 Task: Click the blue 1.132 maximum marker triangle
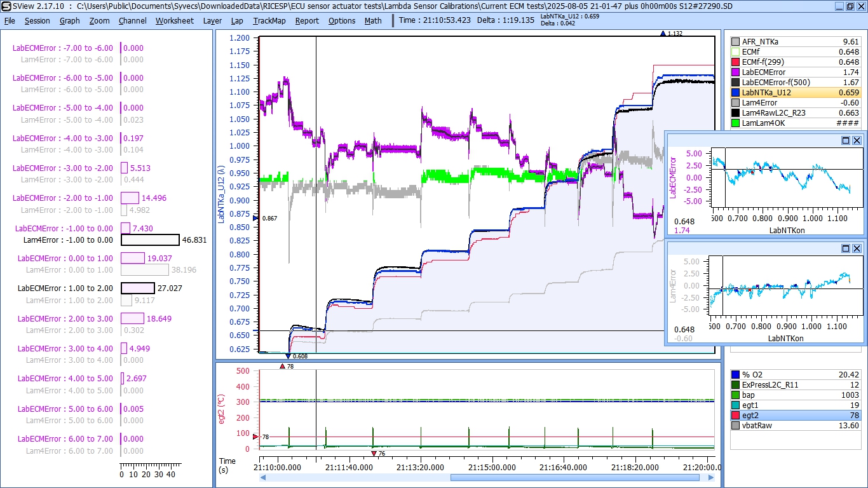coord(663,34)
